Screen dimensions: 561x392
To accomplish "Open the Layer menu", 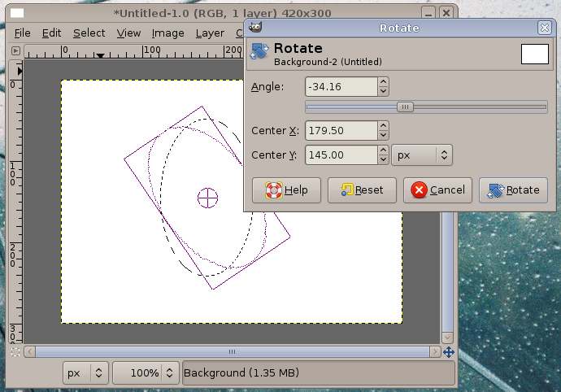I will [x=210, y=33].
